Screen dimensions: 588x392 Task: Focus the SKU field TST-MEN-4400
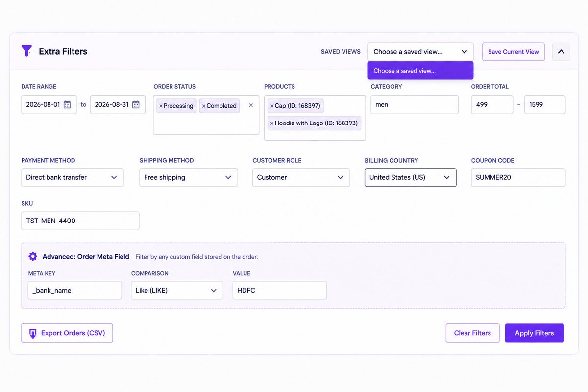click(x=80, y=220)
